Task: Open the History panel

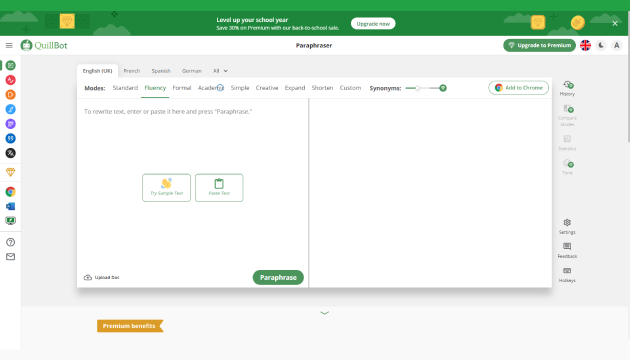Action: coord(567,88)
